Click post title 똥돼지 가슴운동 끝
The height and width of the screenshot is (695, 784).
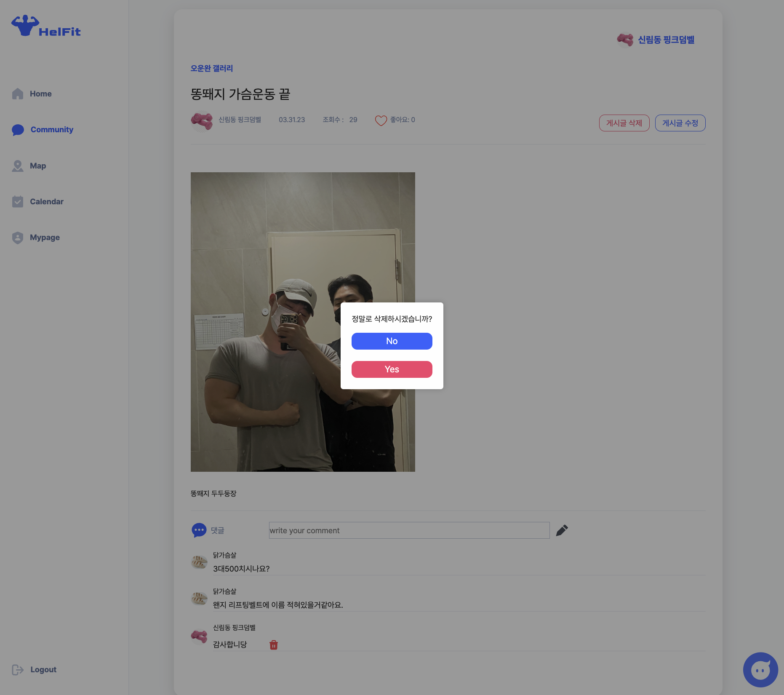pos(240,94)
